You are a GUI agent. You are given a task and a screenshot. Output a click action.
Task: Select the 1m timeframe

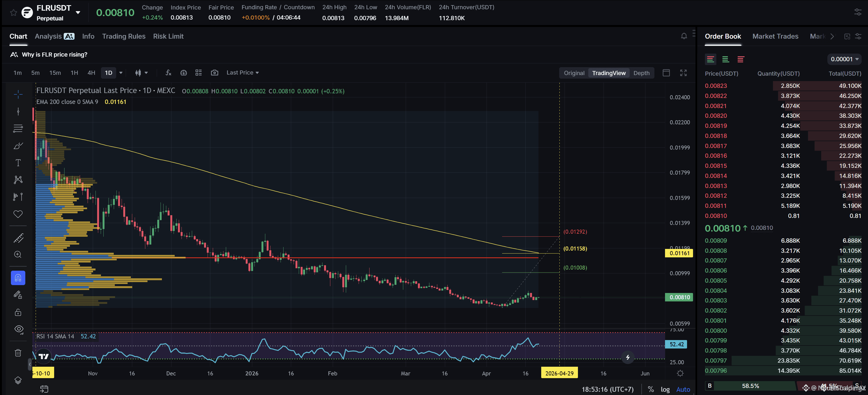click(17, 73)
